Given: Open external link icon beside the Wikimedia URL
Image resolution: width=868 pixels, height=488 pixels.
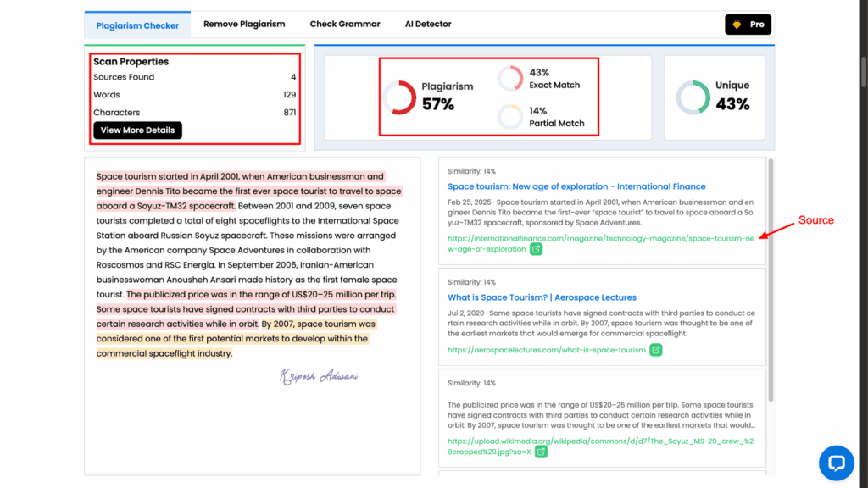Looking at the screenshot, I should (540, 452).
